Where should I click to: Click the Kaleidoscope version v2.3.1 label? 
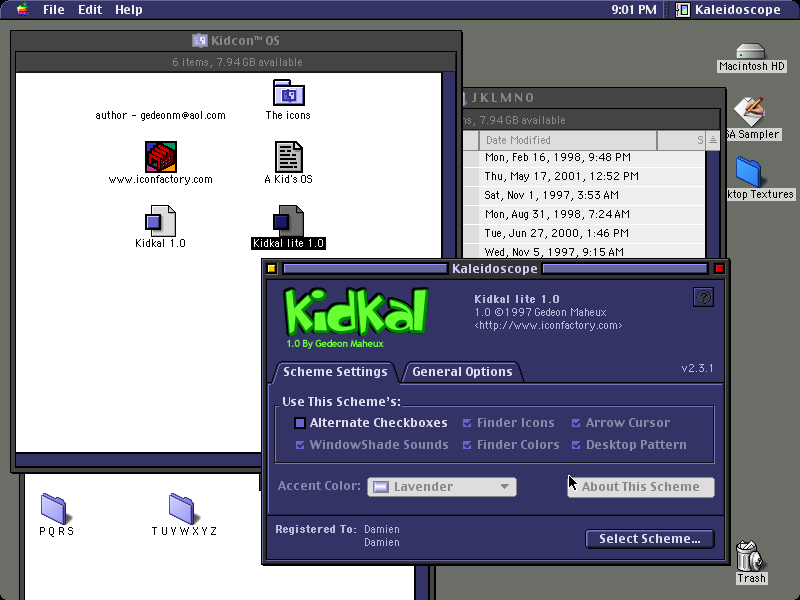(697, 368)
